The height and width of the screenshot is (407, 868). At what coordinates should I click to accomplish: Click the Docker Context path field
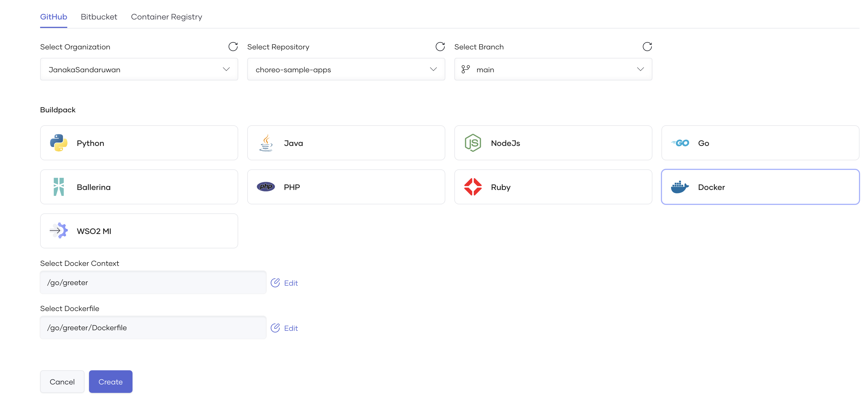click(153, 283)
